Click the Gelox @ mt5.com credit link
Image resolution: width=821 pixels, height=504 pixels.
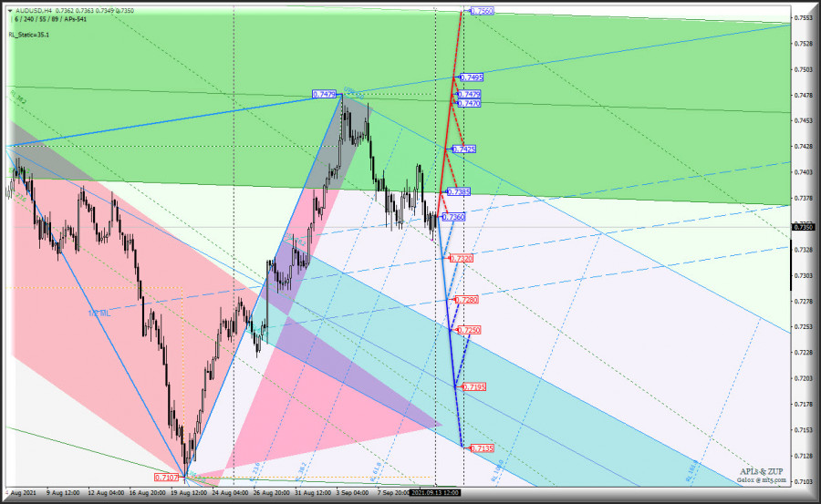[x=760, y=478]
